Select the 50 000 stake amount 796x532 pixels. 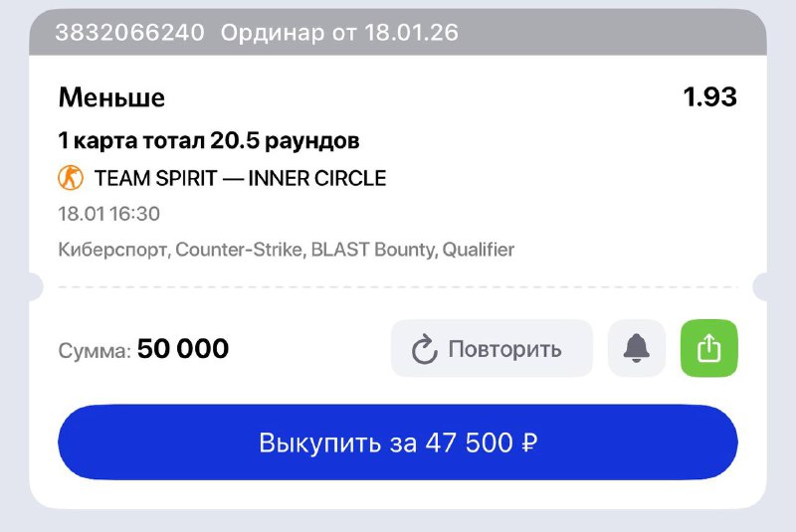click(183, 349)
